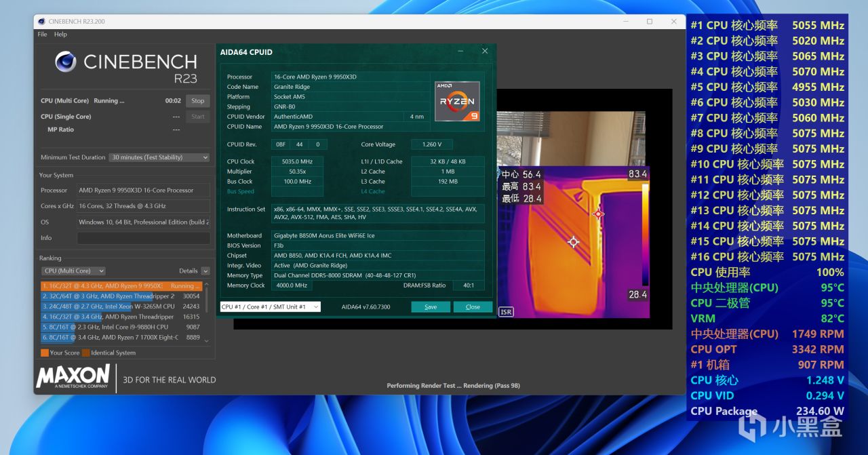Close the AIDA64 CPUID window with X

[484, 51]
